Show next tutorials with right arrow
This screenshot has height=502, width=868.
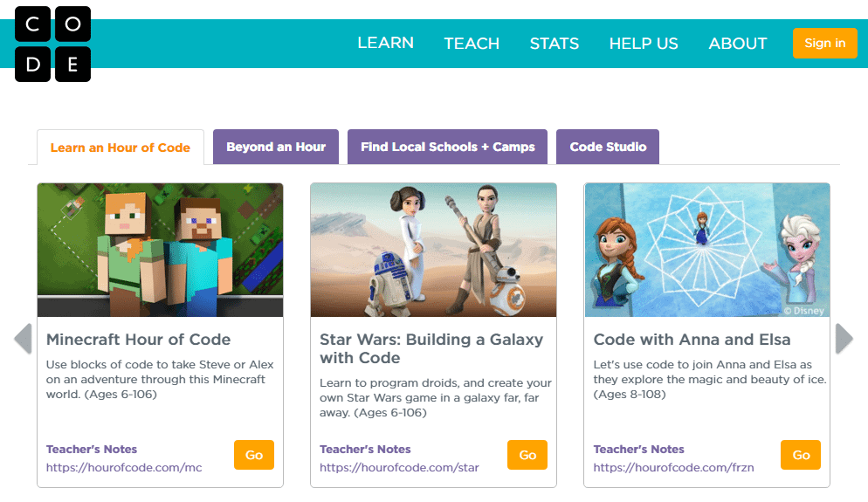(844, 338)
